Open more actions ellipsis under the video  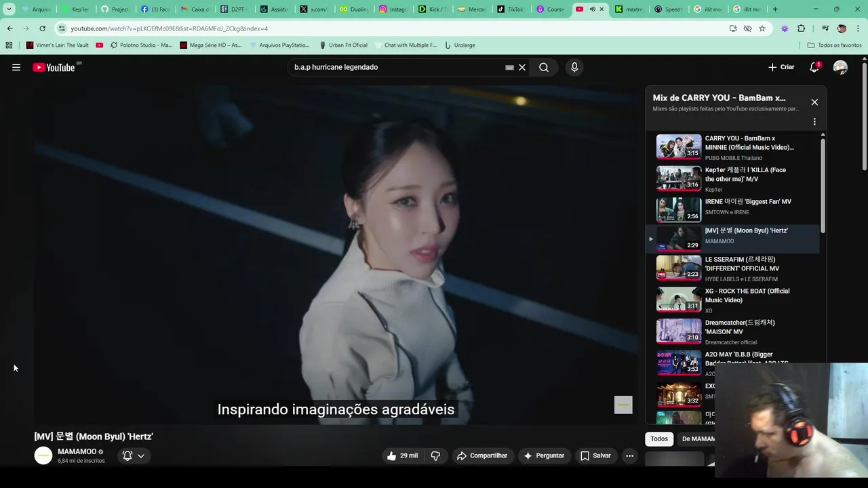(x=629, y=455)
